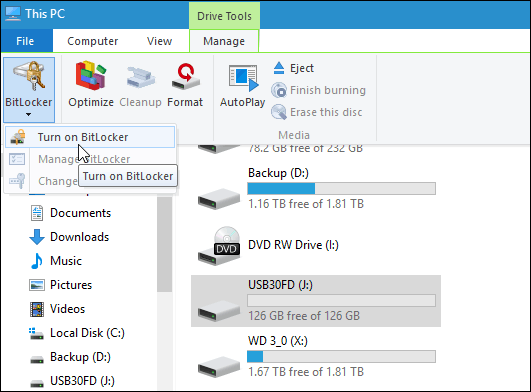This screenshot has height=392, width=531.
Task: Select the USB30FD (J:) drive label in file list
Action: 280,285
